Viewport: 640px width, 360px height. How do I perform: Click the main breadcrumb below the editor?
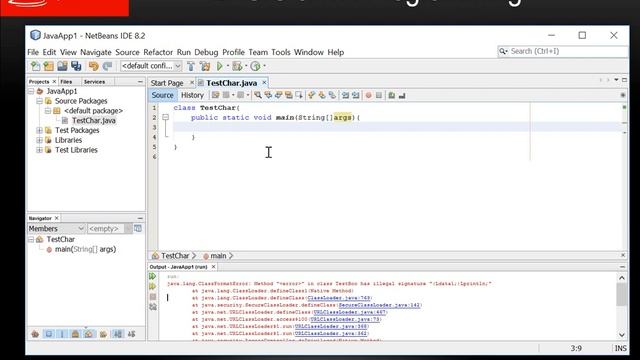[218, 256]
